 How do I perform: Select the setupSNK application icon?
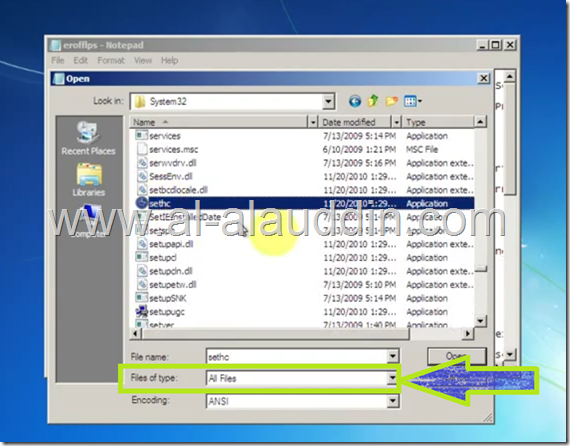[141, 298]
